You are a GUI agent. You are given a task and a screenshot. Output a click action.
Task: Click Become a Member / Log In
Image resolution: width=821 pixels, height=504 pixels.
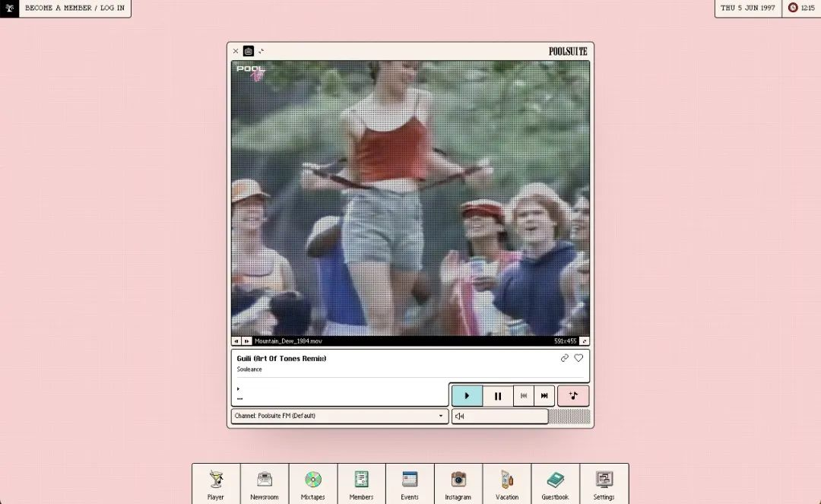pos(74,8)
